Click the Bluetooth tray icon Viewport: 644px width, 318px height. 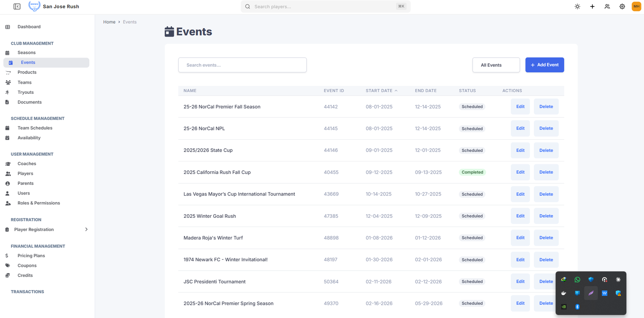pyautogui.click(x=577, y=307)
